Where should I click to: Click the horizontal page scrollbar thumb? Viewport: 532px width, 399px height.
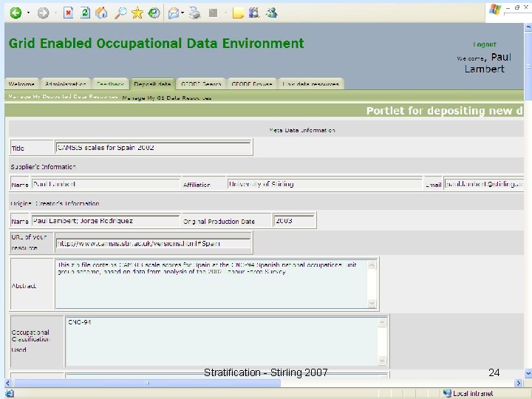pos(147,383)
